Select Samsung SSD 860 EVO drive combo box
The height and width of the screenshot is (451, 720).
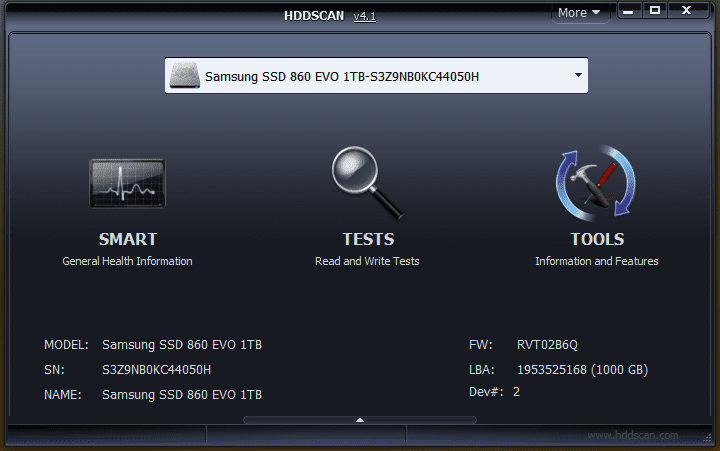(x=376, y=75)
